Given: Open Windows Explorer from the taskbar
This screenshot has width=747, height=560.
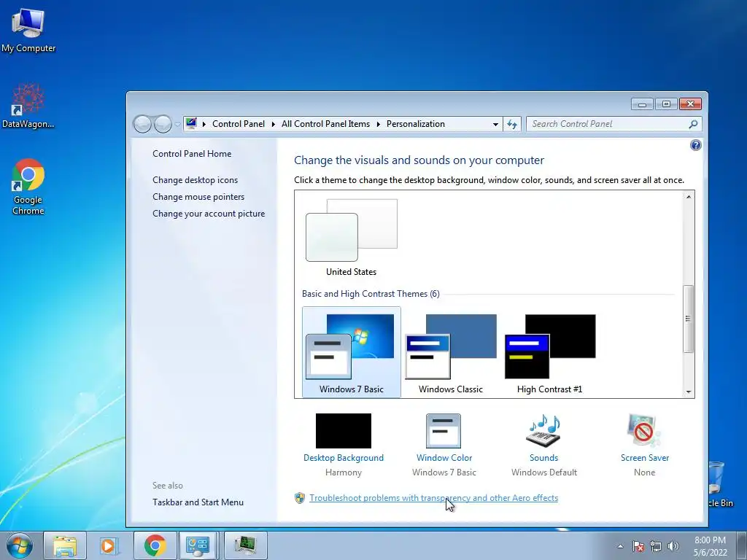Looking at the screenshot, I should (65, 545).
